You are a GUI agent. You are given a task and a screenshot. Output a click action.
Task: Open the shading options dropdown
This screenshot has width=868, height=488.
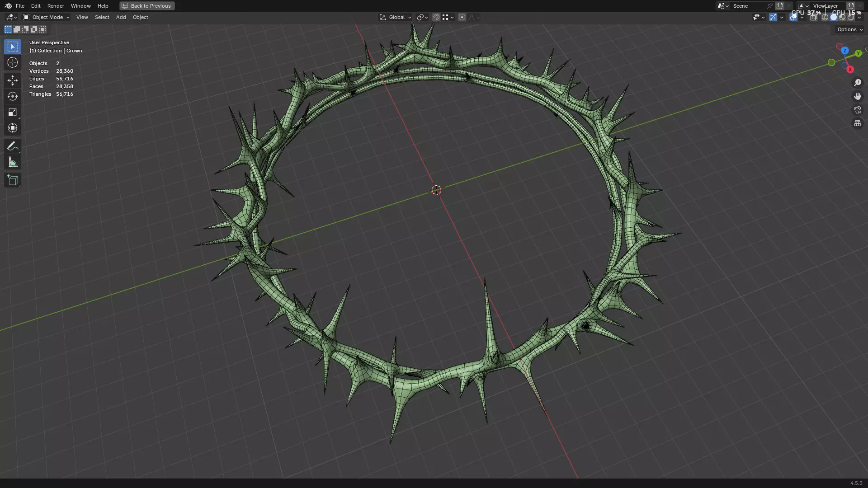[x=859, y=17]
